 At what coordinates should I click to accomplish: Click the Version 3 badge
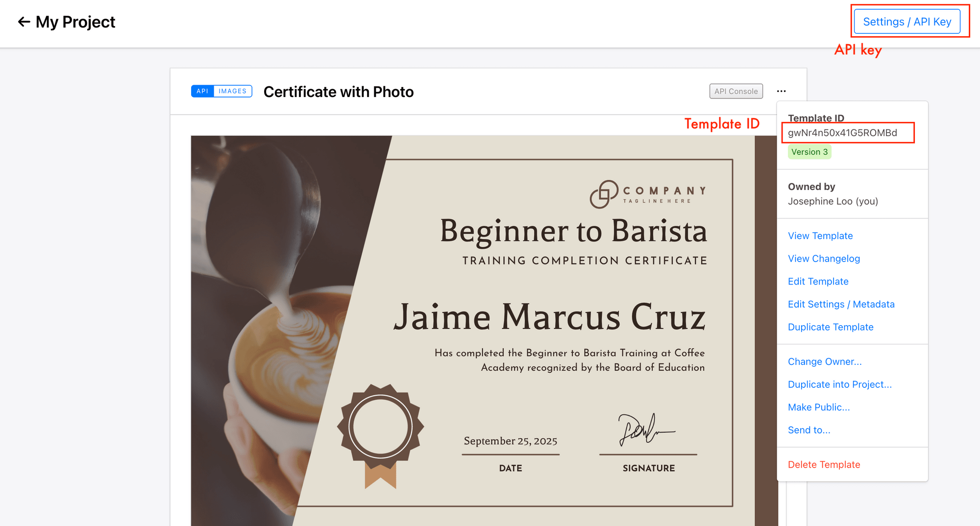809,152
